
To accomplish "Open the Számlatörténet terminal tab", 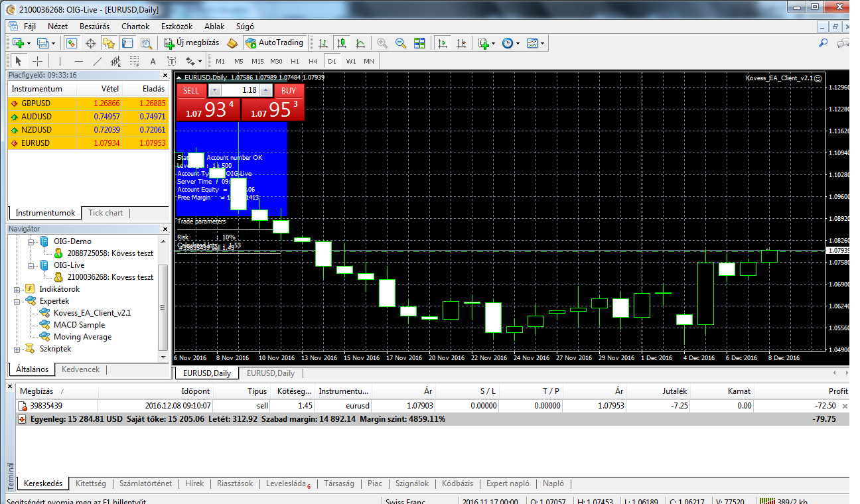I will click(x=145, y=483).
